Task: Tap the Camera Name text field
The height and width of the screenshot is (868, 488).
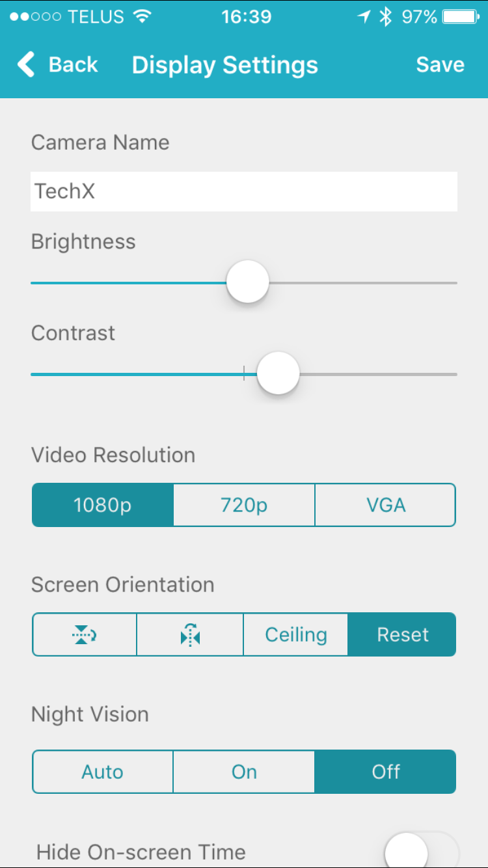Action: pos(244,191)
